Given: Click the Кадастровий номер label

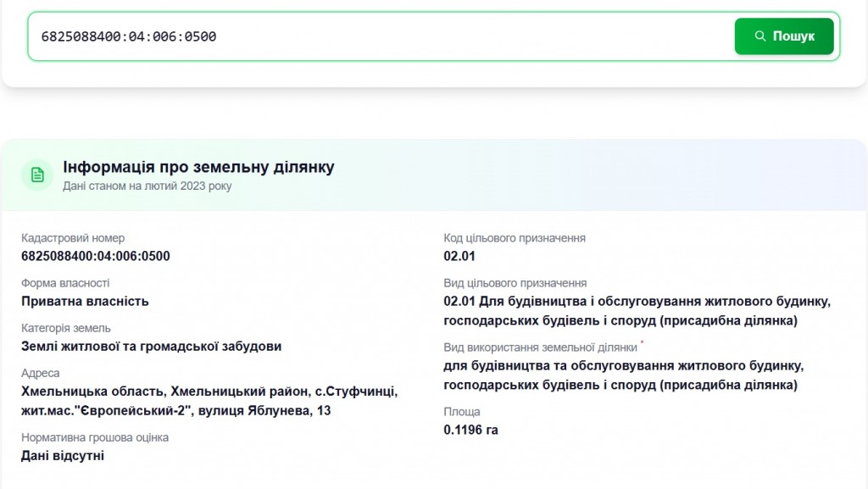Looking at the screenshot, I should [x=73, y=238].
